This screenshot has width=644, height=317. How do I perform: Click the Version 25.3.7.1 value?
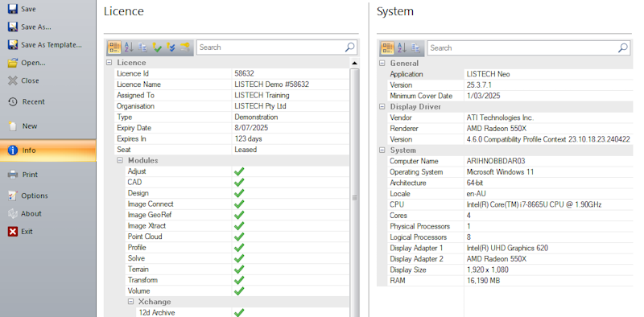click(479, 85)
